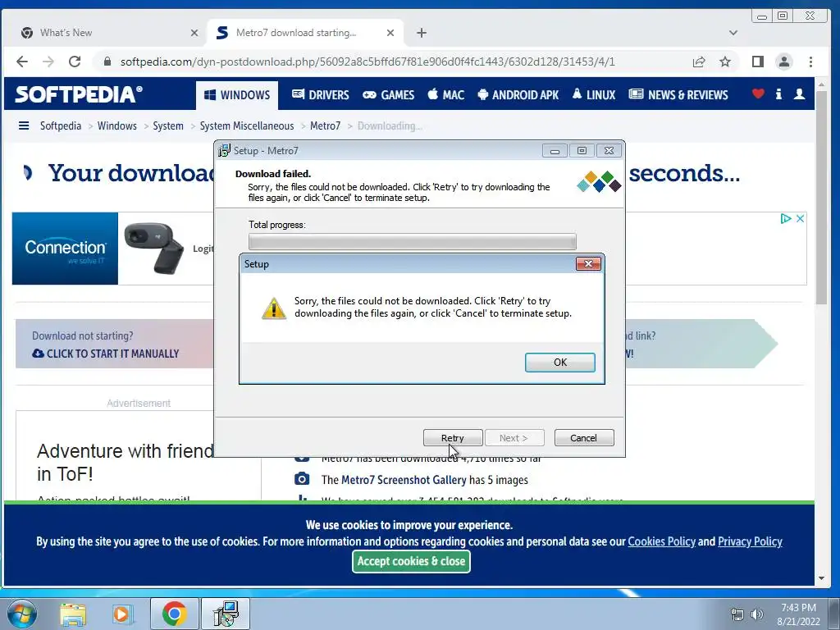Click to start download manually
Image resolution: width=840 pixels, height=630 pixels.
tap(106, 354)
